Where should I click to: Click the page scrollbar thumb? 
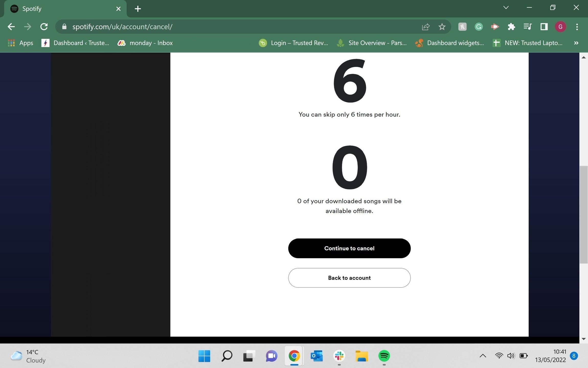[583, 214]
